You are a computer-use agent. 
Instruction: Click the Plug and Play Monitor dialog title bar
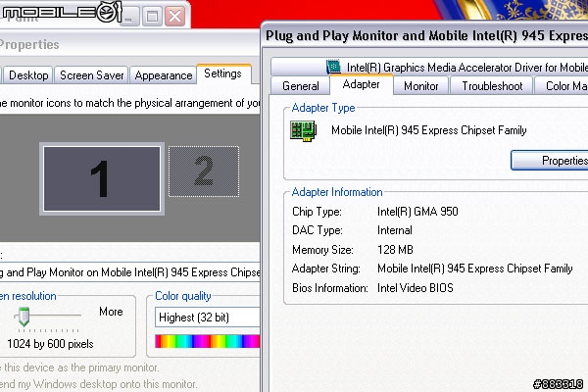click(x=425, y=35)
